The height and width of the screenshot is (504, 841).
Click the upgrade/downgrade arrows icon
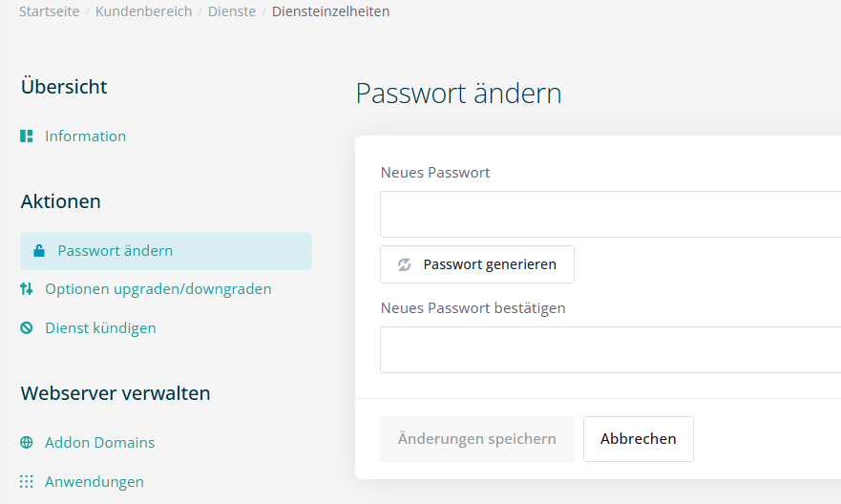tap(27, 289)
